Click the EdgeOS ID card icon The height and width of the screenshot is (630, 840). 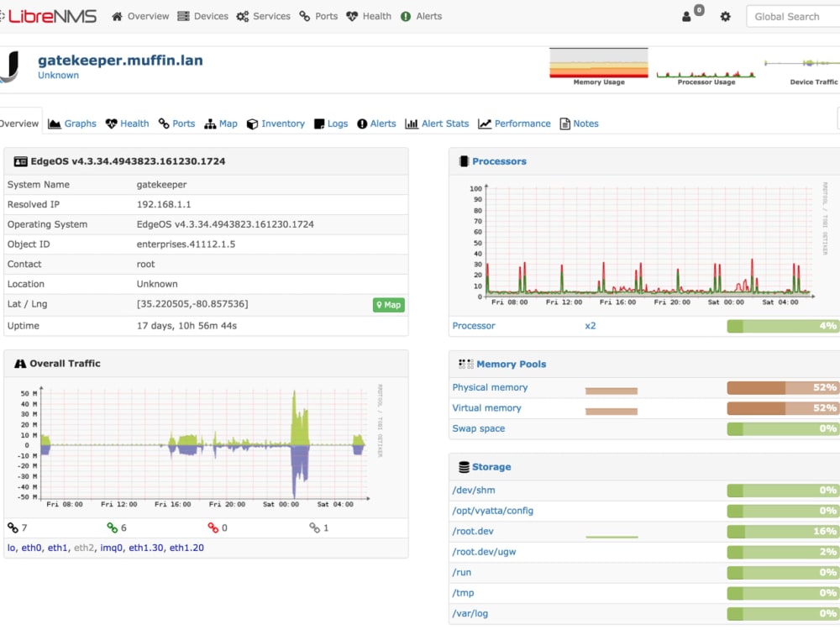tap(20, 161)
